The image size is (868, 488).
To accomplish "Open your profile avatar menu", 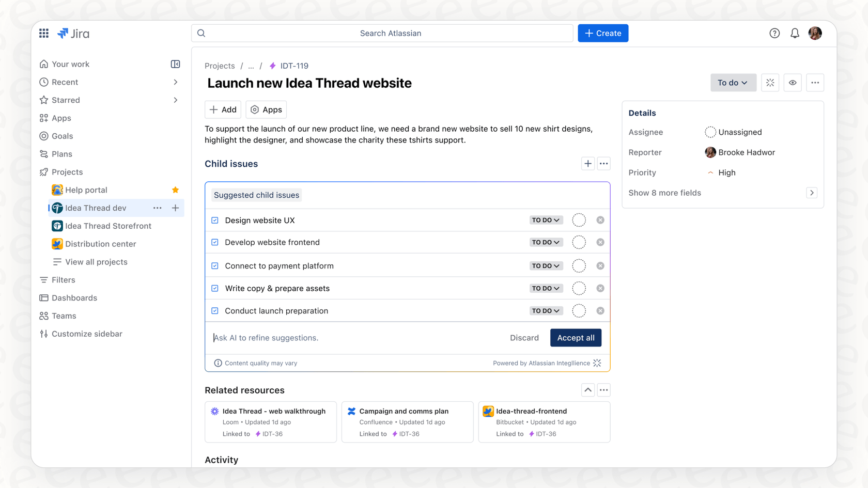I will [815, 33].
